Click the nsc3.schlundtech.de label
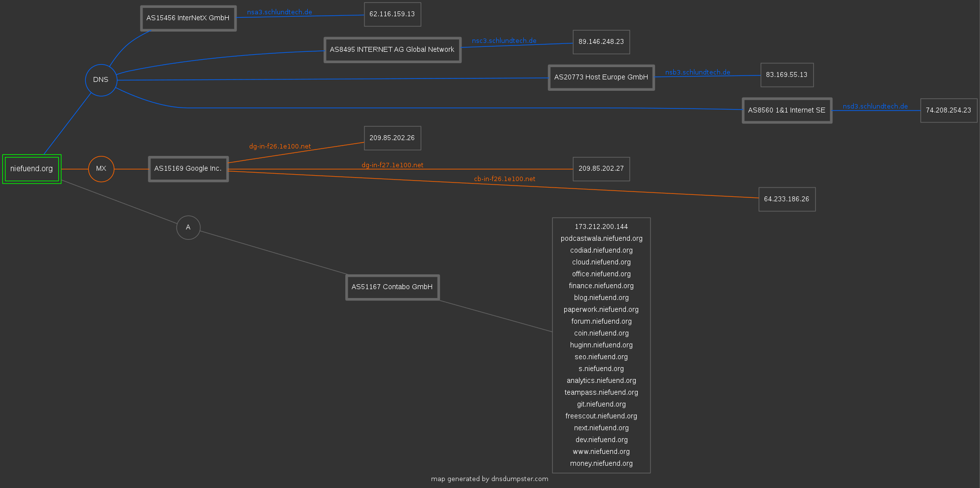The width and height of the screenshot is (980, 488). (x=504, y=41)
